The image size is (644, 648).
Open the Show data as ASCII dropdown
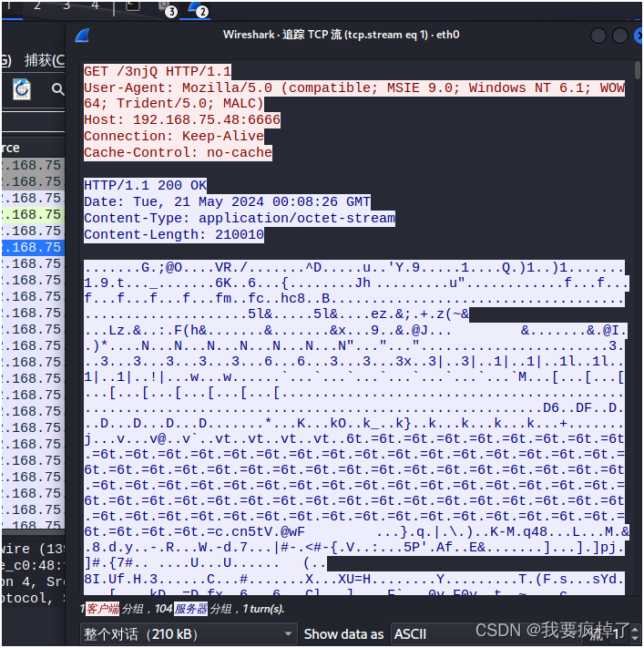487,633
